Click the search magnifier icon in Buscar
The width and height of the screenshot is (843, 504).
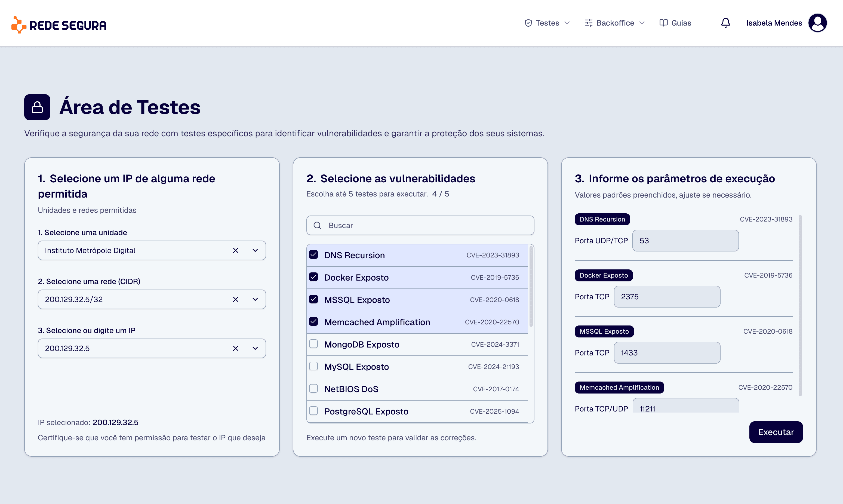coord(317,226)
